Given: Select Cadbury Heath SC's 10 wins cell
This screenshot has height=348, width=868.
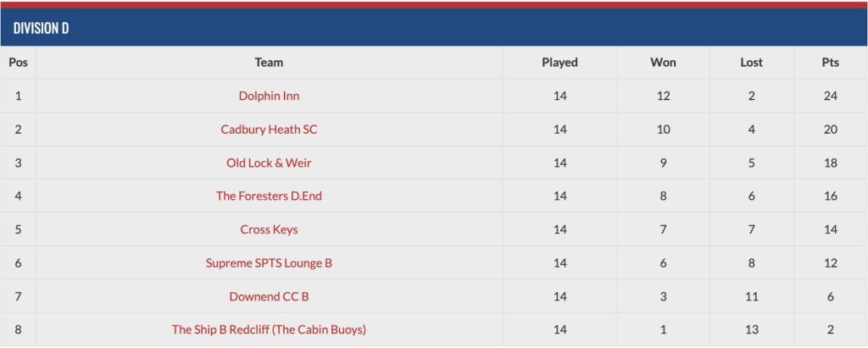Looking at the screenshot, I should click(663, 130).
